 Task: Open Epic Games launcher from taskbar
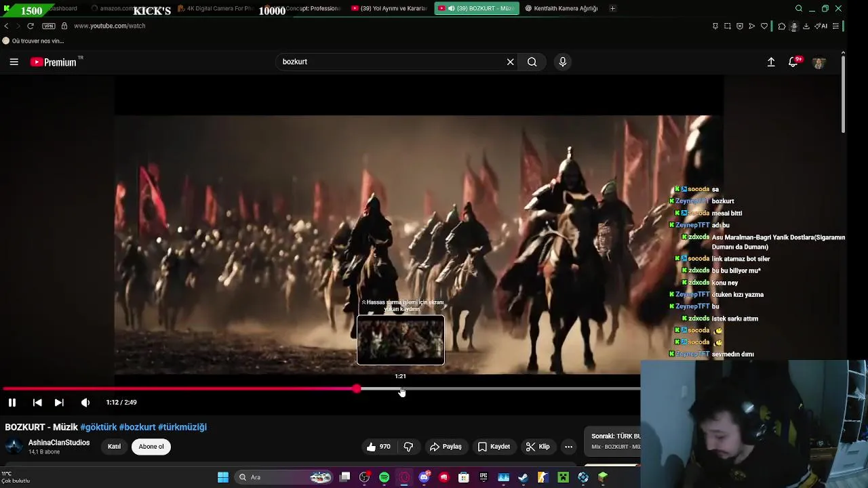(484, 477)
